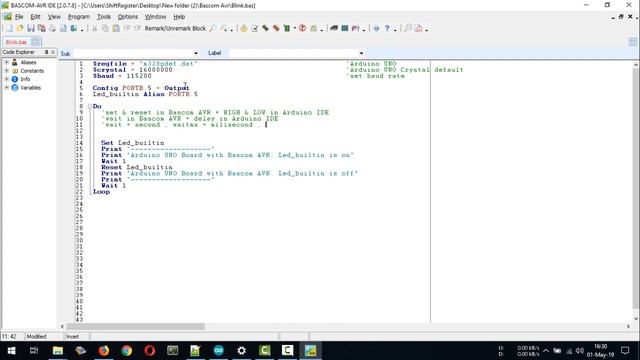Click the 'Config' keyword on line 5
Screen dimensions: 640x360
105,88
